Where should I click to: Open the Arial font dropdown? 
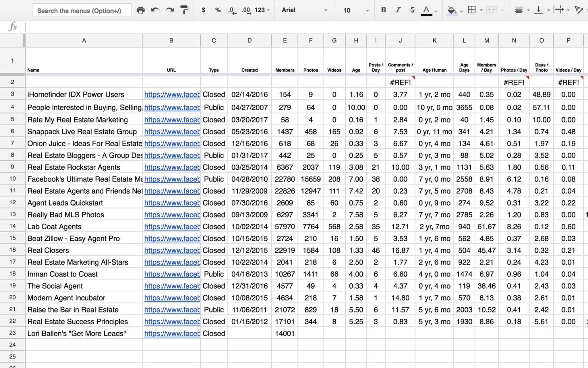click(x=304, y=10)
